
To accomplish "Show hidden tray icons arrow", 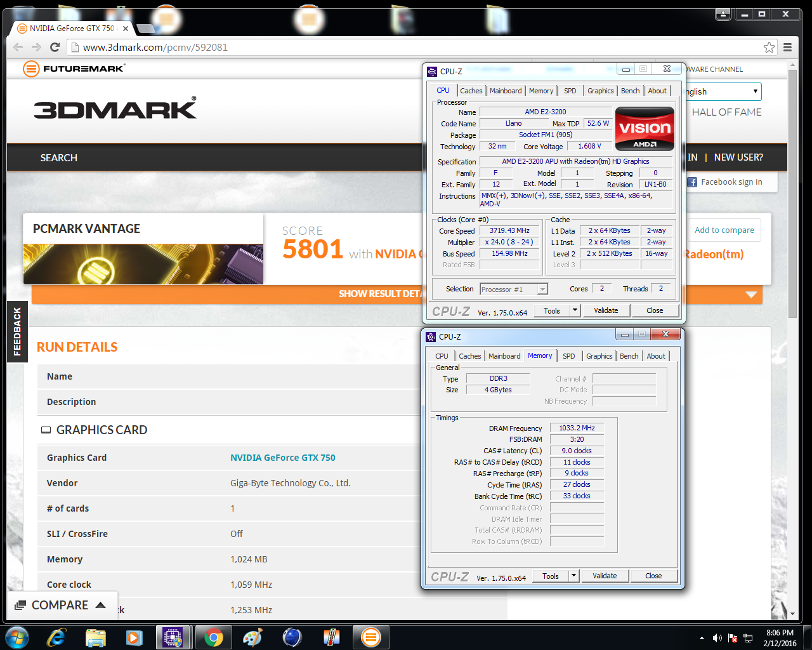I will tap(702, 638).
